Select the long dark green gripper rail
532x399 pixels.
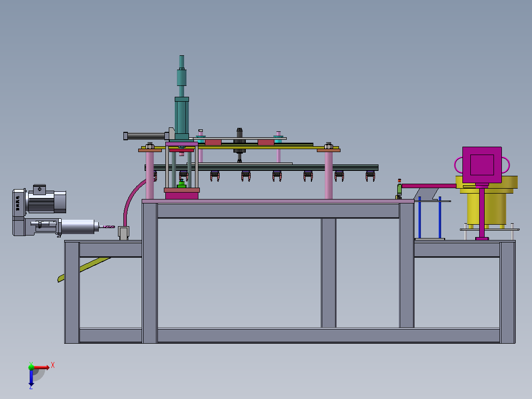tap(262, 167)
